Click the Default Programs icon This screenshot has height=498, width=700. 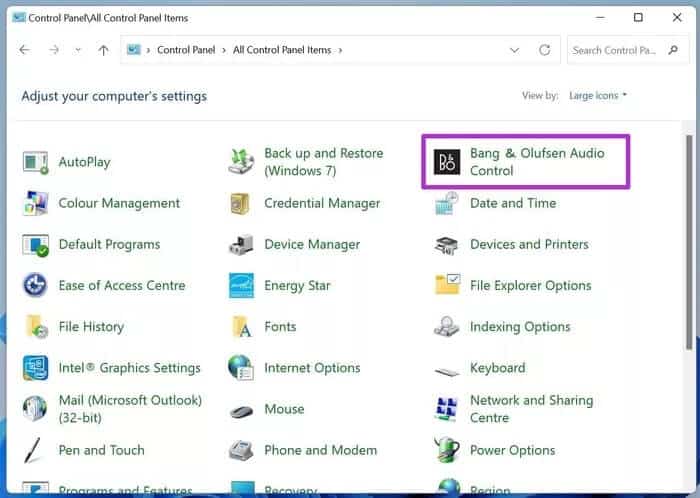(x=35, y=245)
